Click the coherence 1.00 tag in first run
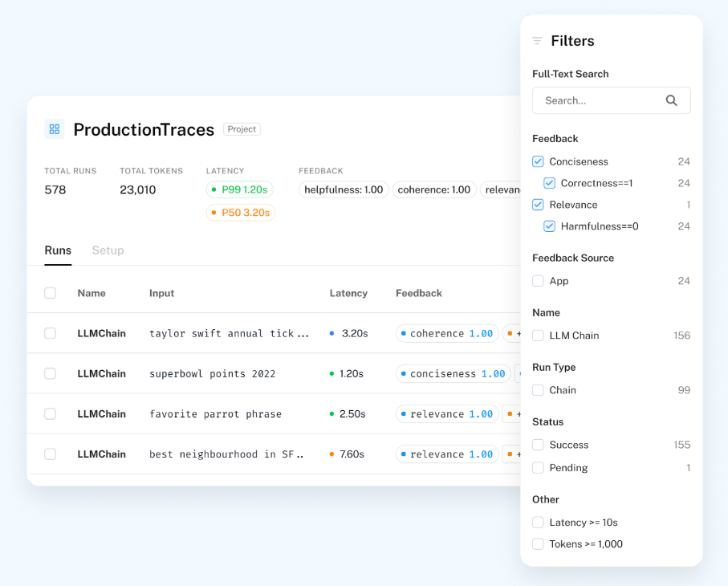 (447, 333)
